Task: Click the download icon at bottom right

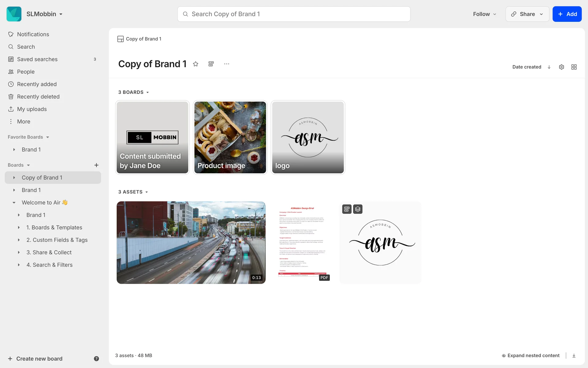Action: pyautogui.click(x=574, y=355)
